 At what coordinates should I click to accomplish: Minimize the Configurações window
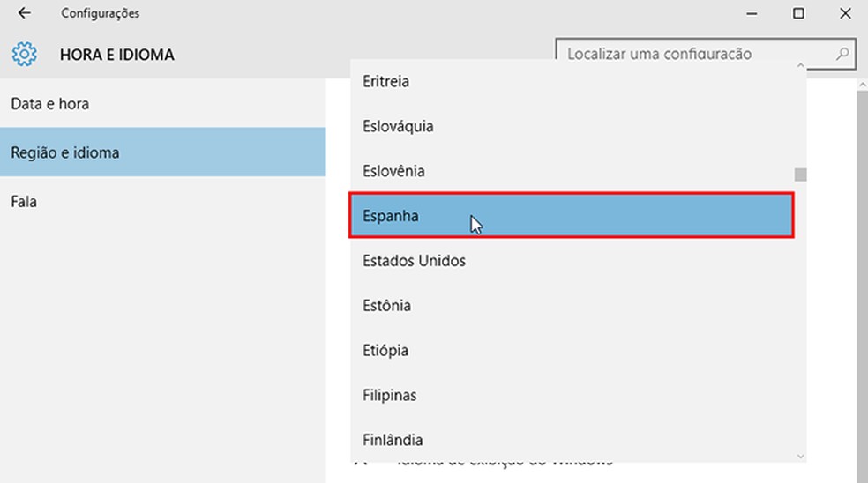pos(752,13)
